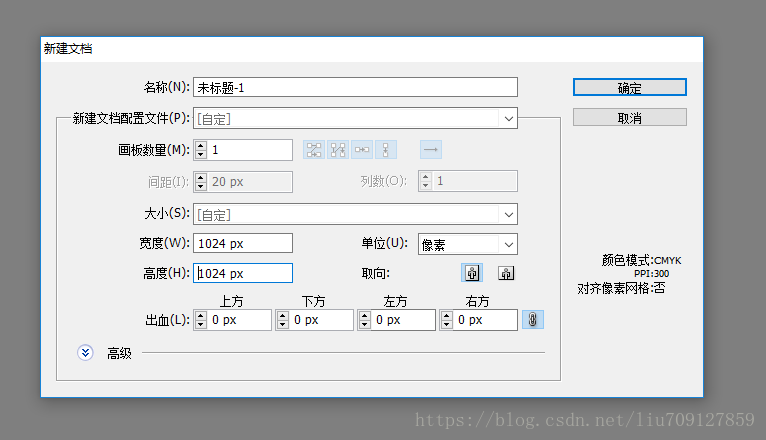The image size is (766, 440).
Task: Open the 新建文档配置文件 profile dropdown
Action: [355, 118]
